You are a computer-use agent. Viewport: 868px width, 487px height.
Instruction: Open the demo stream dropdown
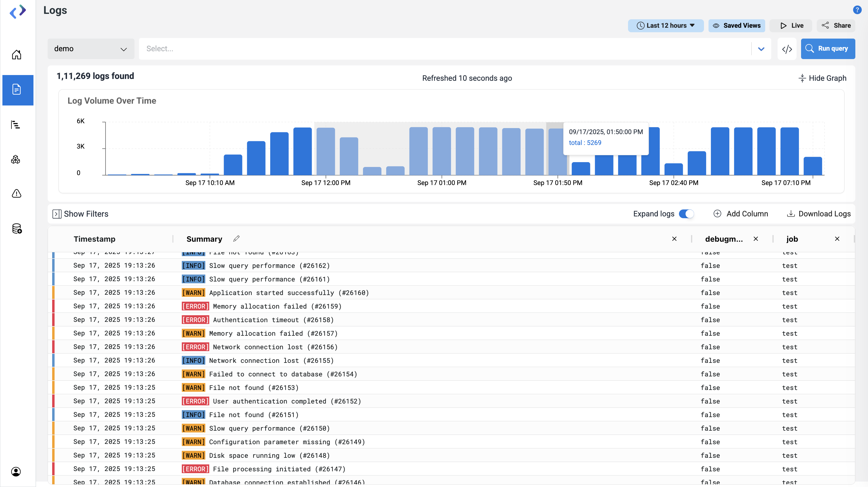[91, 49]
